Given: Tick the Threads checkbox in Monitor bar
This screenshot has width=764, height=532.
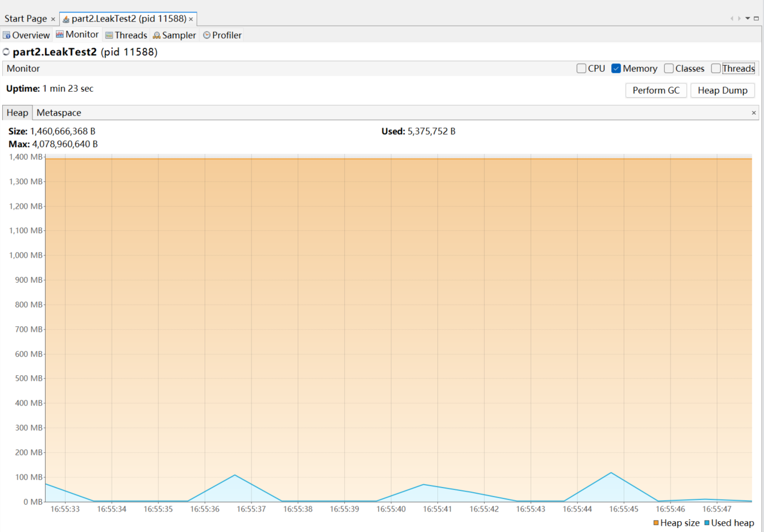Looking at the screenshot, I should pyautogui.click(x=716, y=68).
